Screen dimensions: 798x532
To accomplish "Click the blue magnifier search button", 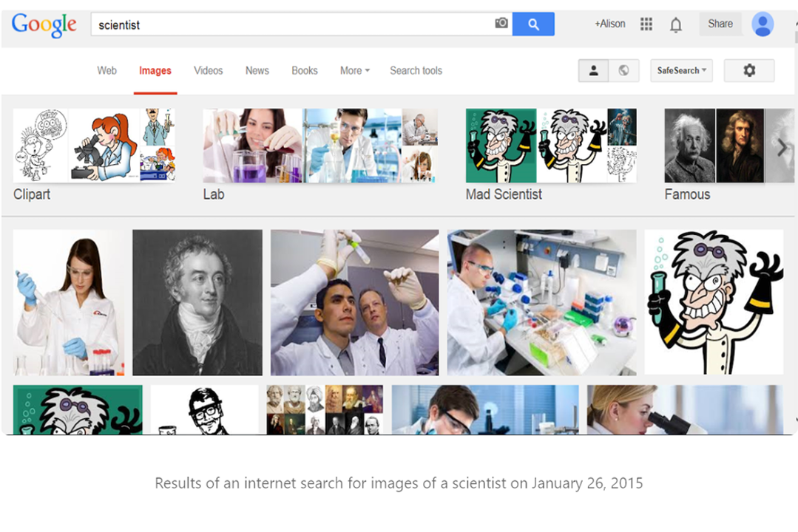I will click(x=533, y=24).
